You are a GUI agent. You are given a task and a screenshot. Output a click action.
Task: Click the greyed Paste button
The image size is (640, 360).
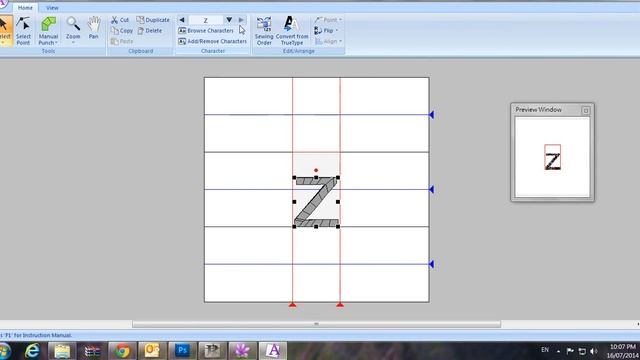coord(122,41)
